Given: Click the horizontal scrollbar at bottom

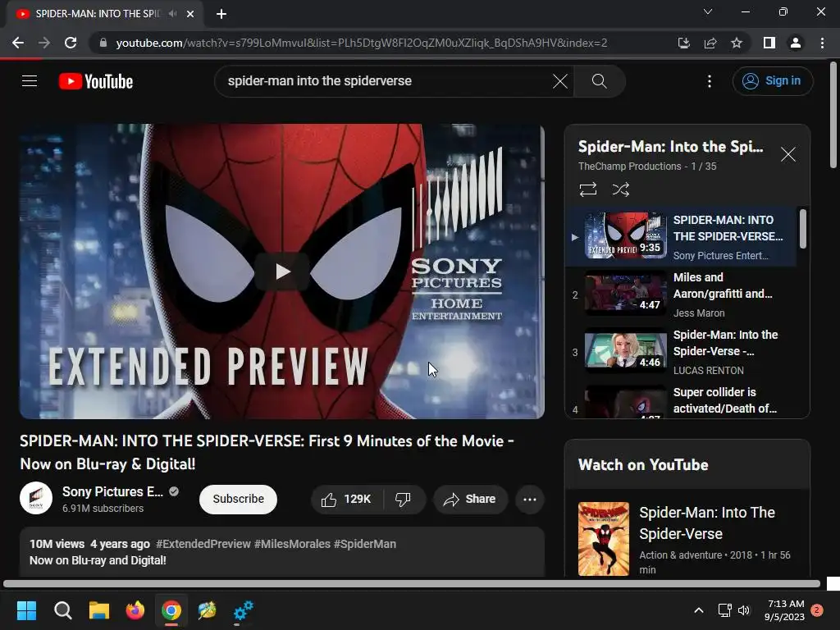Looking at the screenshot, I should click(412, 583).
